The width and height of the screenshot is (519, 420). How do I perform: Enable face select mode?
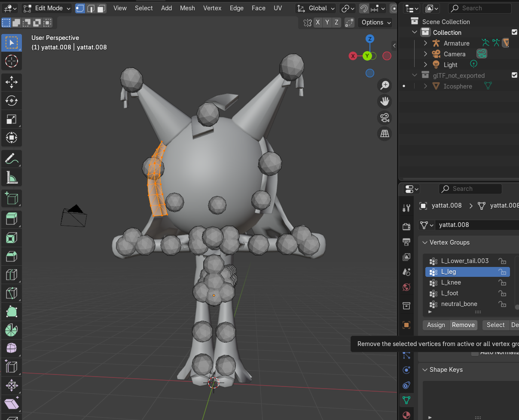coord(101,8)
